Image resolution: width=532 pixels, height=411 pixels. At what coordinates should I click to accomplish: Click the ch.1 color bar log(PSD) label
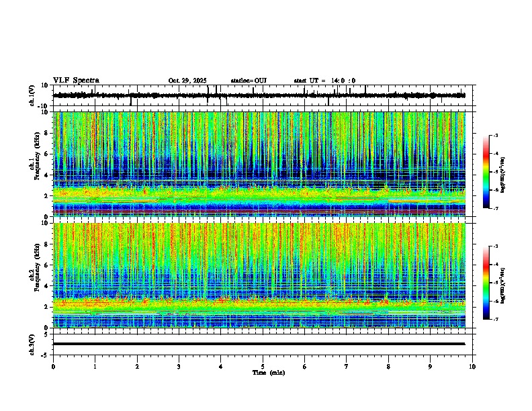coord(502,175)
